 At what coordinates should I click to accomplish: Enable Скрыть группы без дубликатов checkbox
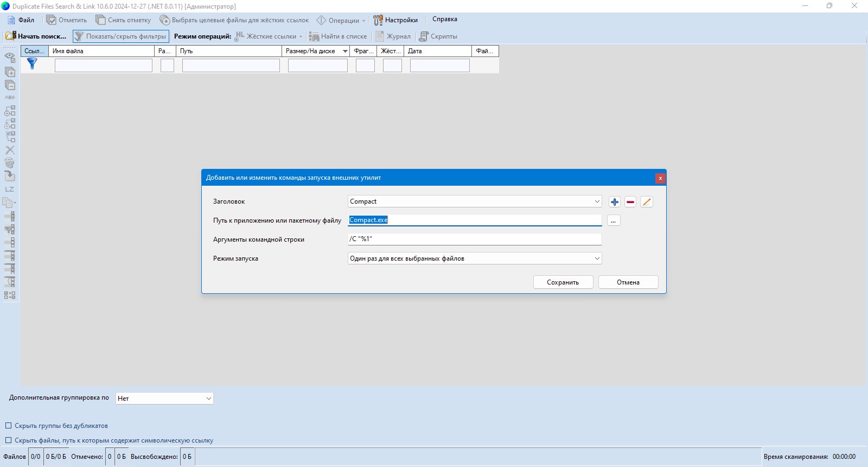click(x=8, y=426)
